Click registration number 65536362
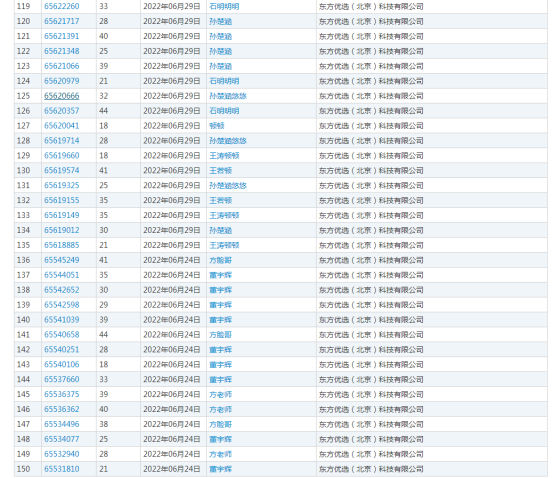554x478 pixels. tap(61, 409)
